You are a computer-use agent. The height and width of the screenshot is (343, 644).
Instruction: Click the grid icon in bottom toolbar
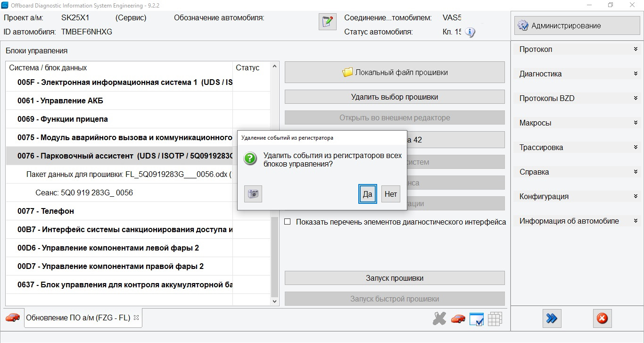click(495, 319)
